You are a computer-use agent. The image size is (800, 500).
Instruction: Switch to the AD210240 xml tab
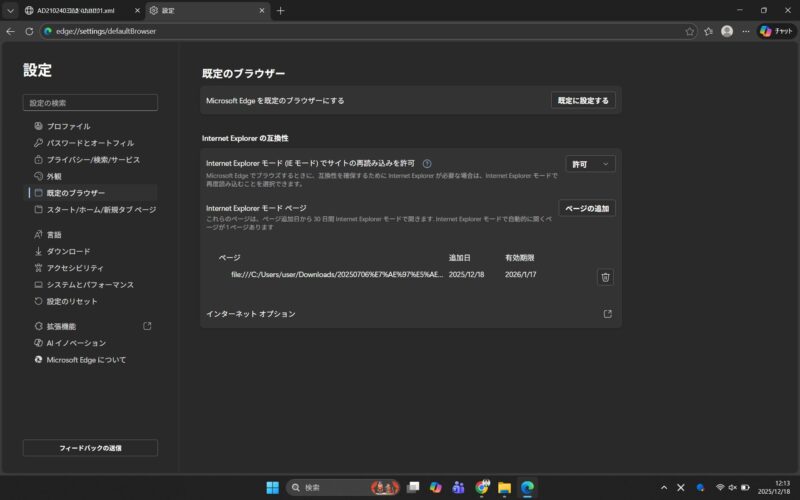(80, 10)
